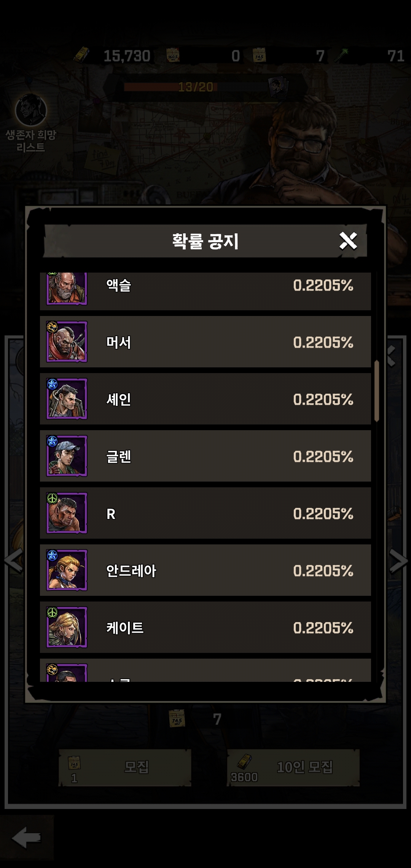The width and height of the screenshot is (411, 868).
Task: Tap the 머서 character portrait
Action: click(67, 341)
